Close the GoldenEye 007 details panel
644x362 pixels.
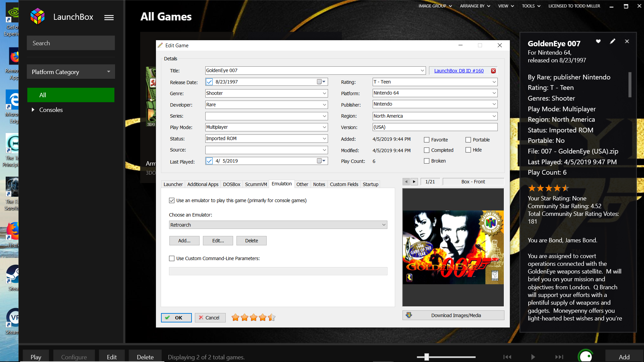pos(627,41)
